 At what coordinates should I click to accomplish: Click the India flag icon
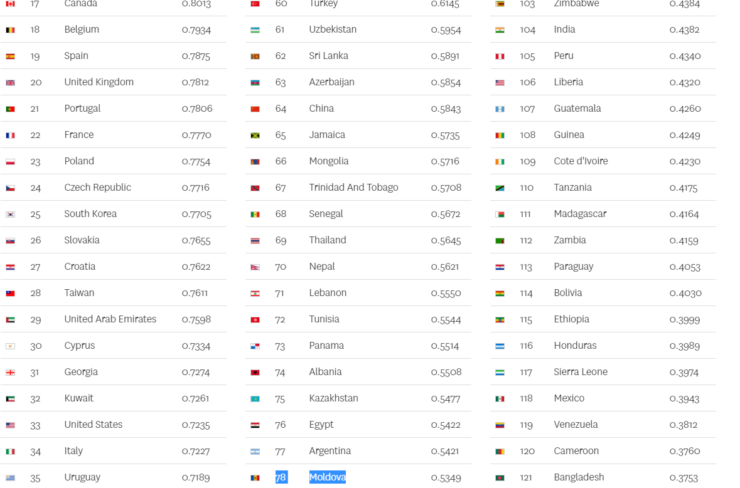500,30
